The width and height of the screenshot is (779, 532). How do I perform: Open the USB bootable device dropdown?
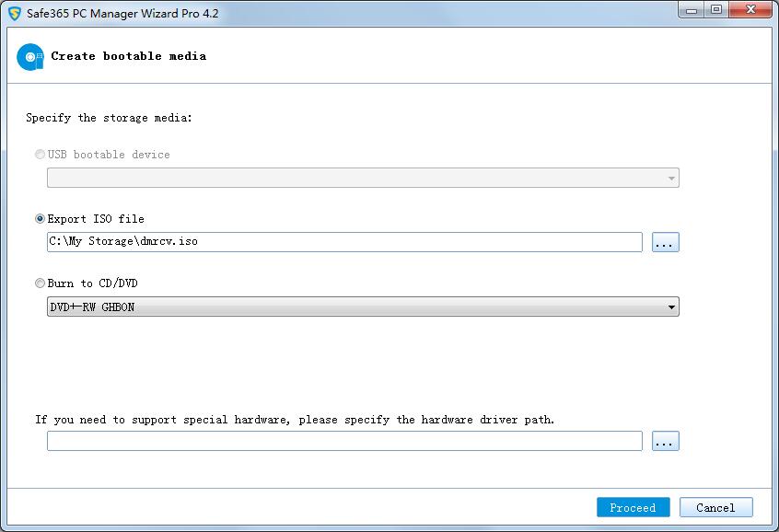click(x=363, y=178)
